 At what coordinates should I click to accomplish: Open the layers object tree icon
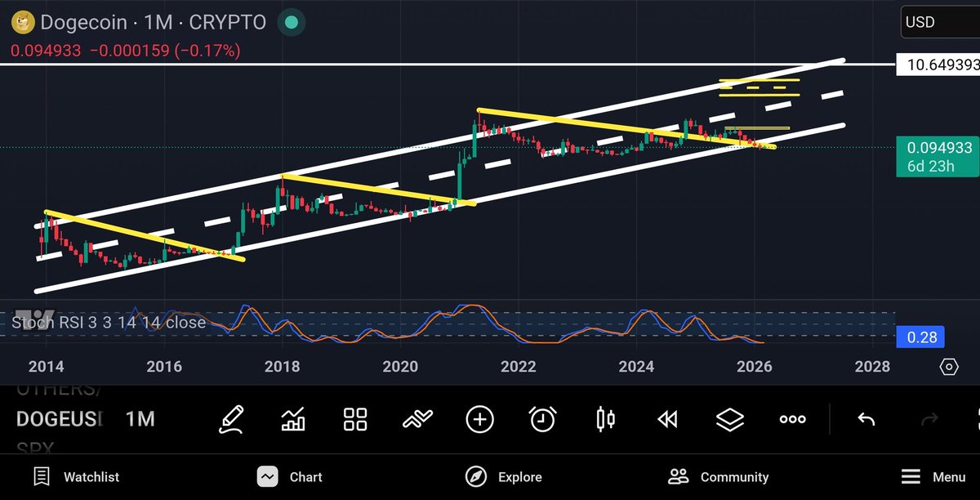click(729, 418)
